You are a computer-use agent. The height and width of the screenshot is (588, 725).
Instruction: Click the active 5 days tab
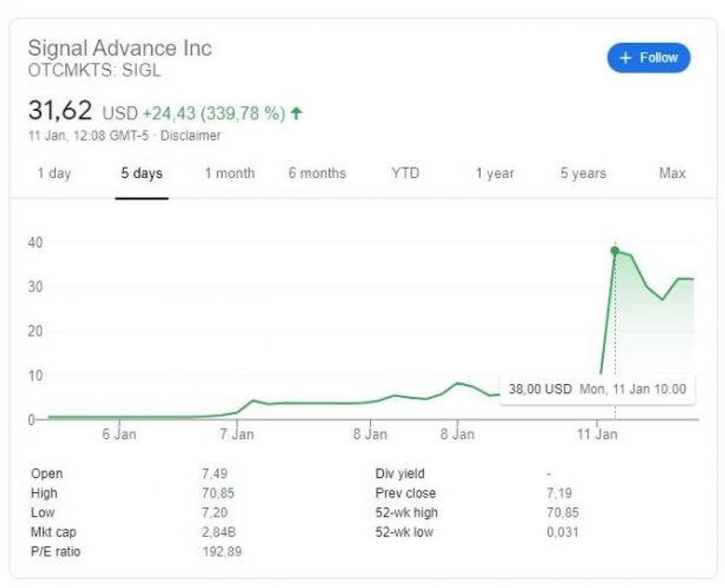141,173
